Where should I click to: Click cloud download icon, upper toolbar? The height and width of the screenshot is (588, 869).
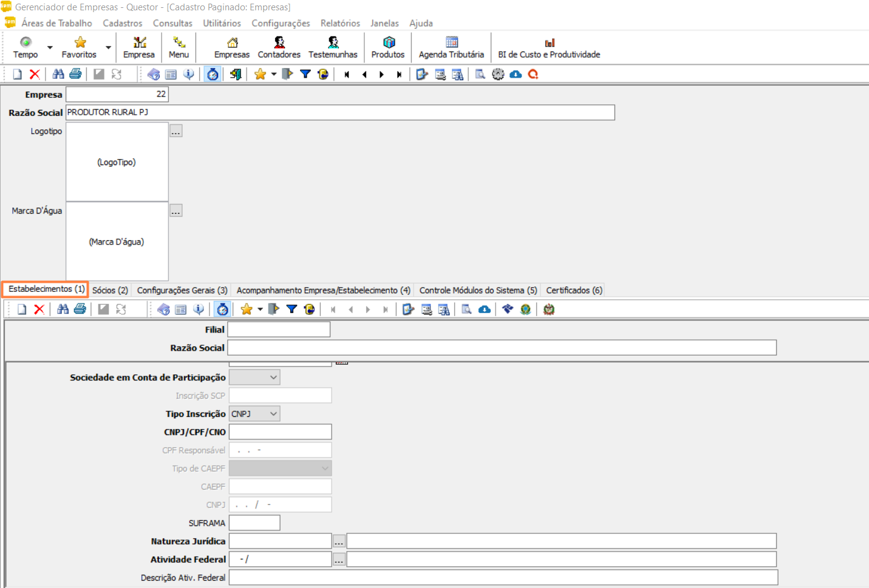[x=516, y=74]
